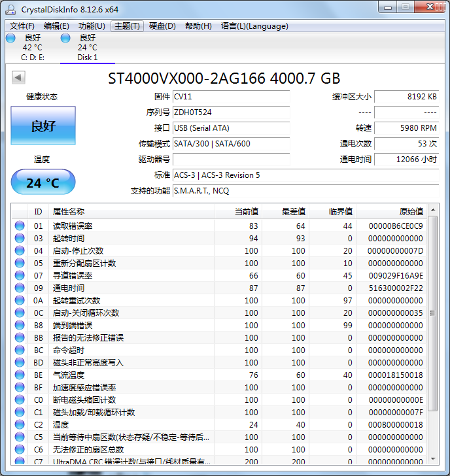The image size is (450, 476).
Task: Click raw value 000B00000018 in row C2
Action: 396,425
